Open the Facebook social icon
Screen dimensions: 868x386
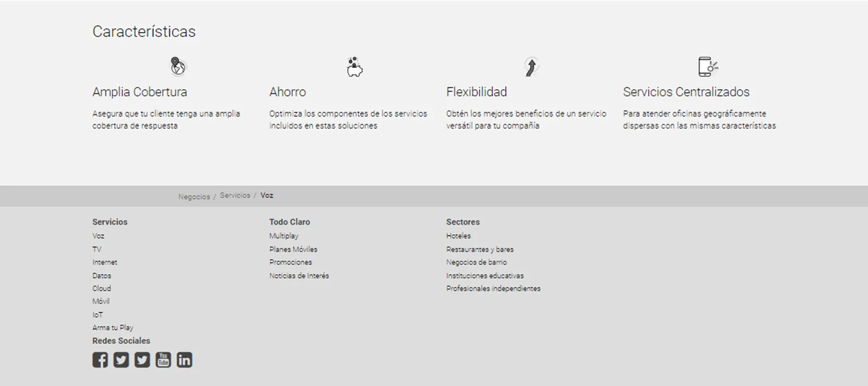(100, 360)
